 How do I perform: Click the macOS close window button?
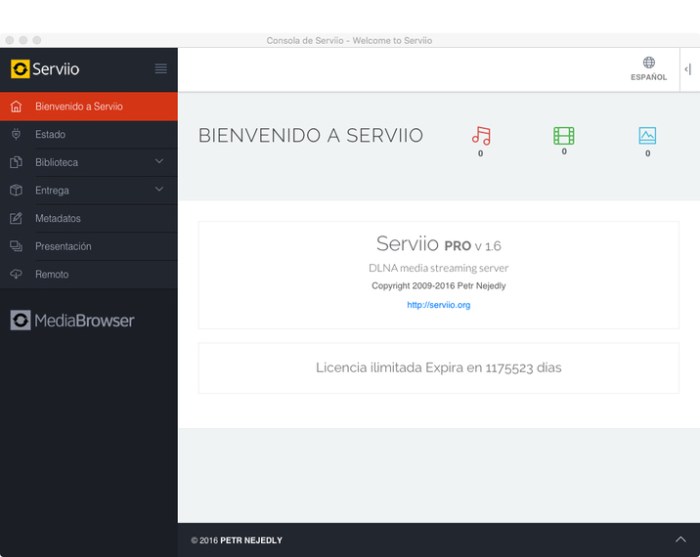click(9, 40)
